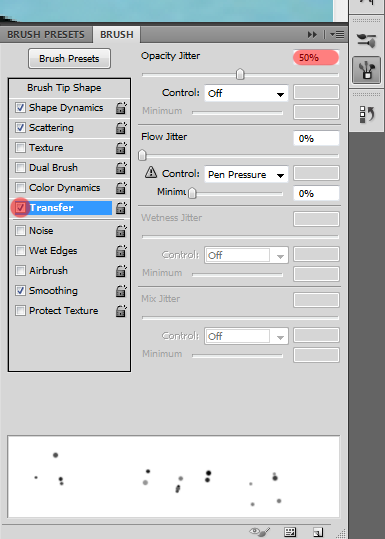Image resolution: width=385 pixels, height=539 pixels.
Task: Open Preset Manager icon at panel bottom
Action: [290, 532]
